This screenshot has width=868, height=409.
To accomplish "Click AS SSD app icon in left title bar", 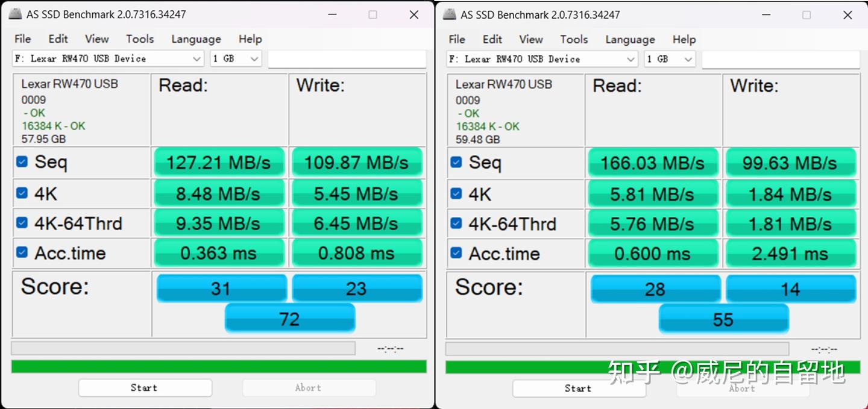I will pos(15,14).
